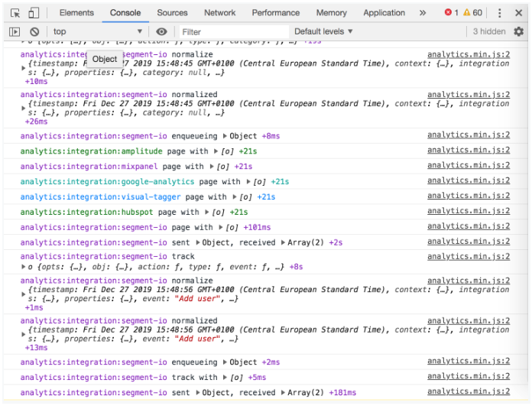Open the Performance tab
Image resolution: width=532 pixels, height=406 pixels.
tap(276, 13)
